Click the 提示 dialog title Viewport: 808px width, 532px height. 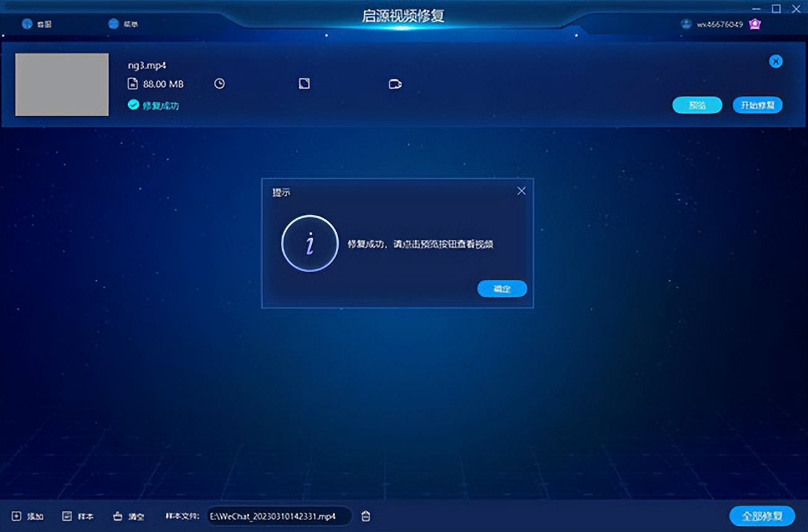click(x=282, y=193)
